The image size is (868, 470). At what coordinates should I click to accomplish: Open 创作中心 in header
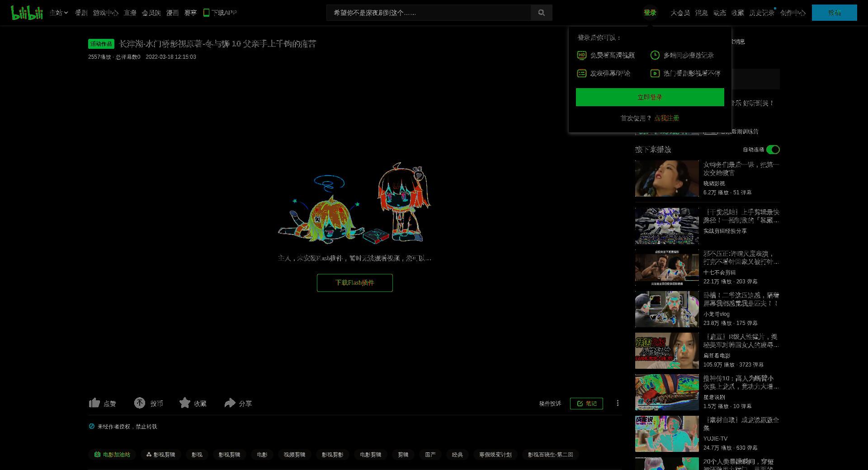pos(793,13)
